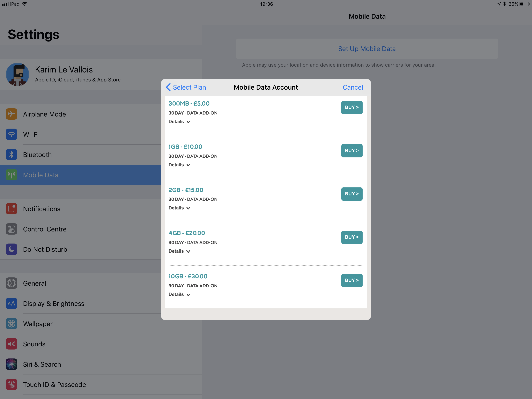The width and height of the screenshot is (532, 399).
Task: Buy the 300MB - £5.00 plan
Action: click(352, 108)
